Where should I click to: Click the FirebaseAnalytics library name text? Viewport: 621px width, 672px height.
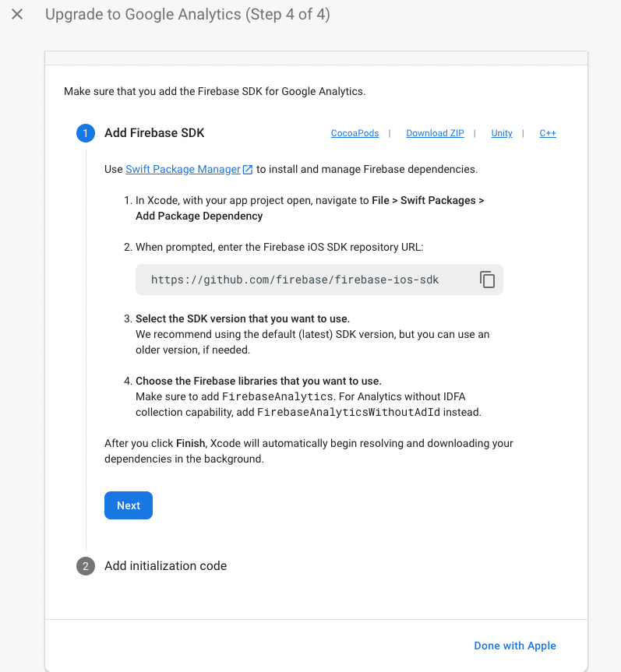pyautogui.click(x=277, y=396)
